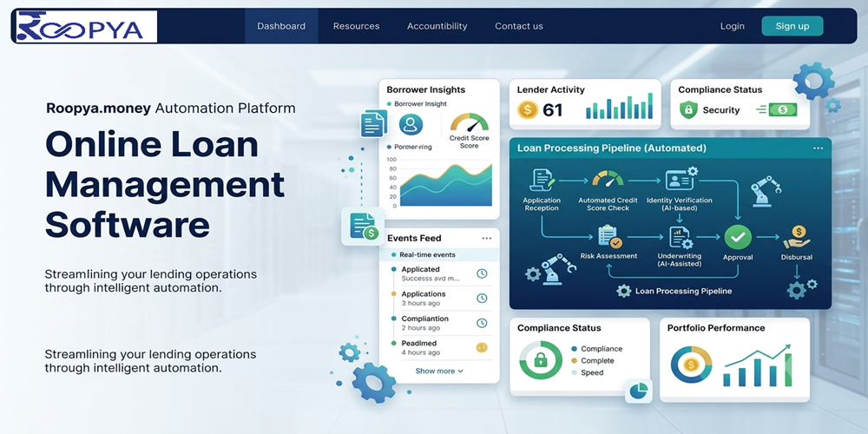Click the borrower profile avatar icon
Image resolution: width=868 pixels, height=434 pixels.
(411, 124)
